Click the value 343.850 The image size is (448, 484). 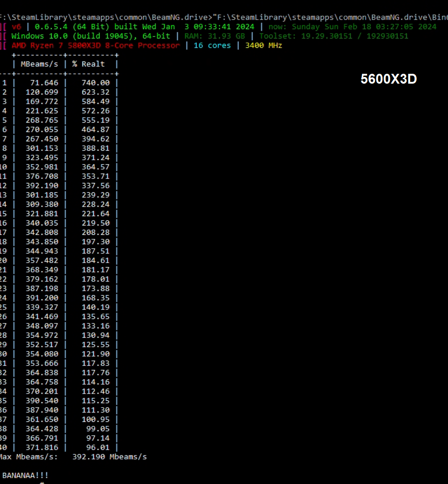point(42,242)
